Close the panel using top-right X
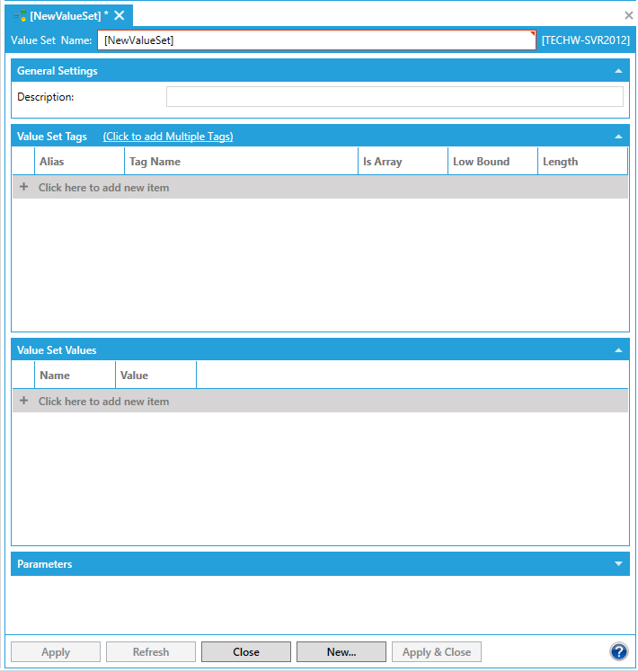The image size is (638, 672). coord(629,15)
